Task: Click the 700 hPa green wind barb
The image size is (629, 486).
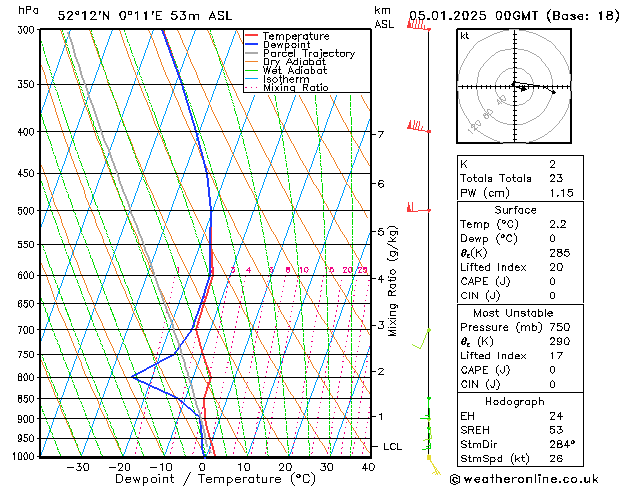Action: tap(421, 339)
